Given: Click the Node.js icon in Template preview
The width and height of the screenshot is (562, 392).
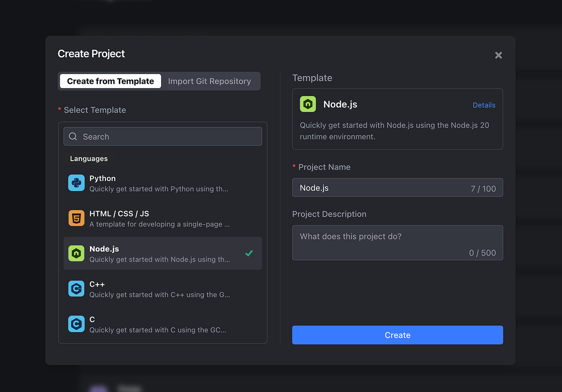Looking at the screenshot, I should (308, 104).
